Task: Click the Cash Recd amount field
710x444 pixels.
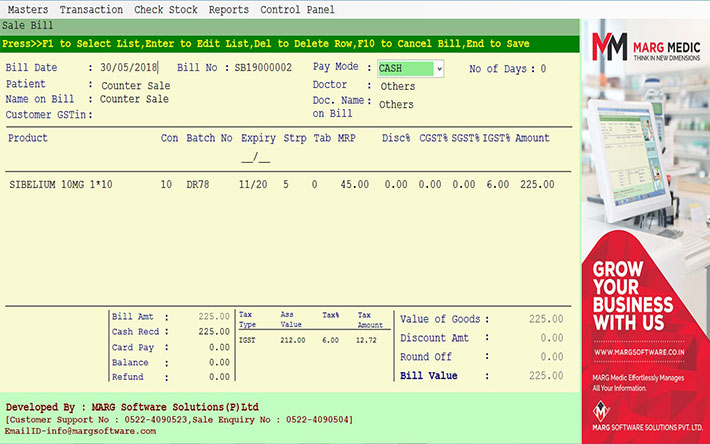Action: coord(213,332)
